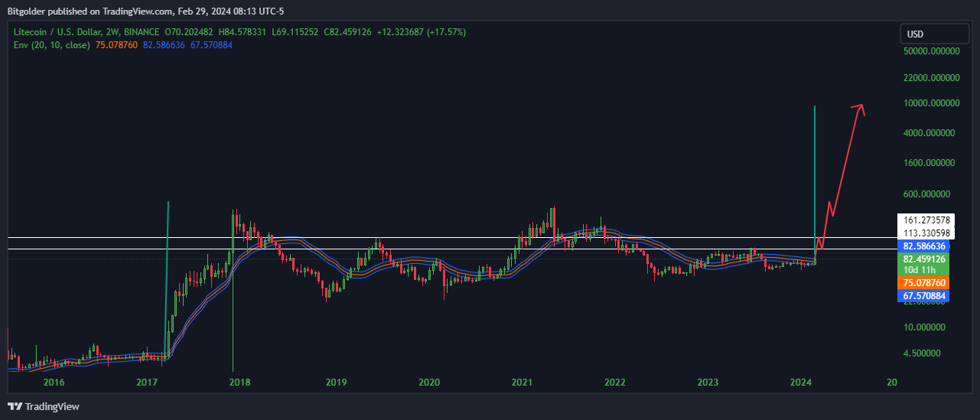Click the 2016 label on time axis
The height and width of the screenshot is (420, 980).
point(54,382)
